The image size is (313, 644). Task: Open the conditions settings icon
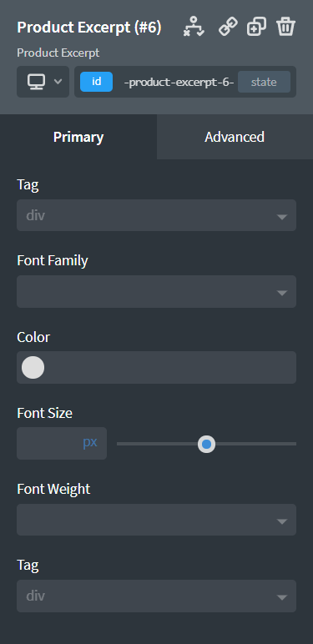[x=194, y=27]
